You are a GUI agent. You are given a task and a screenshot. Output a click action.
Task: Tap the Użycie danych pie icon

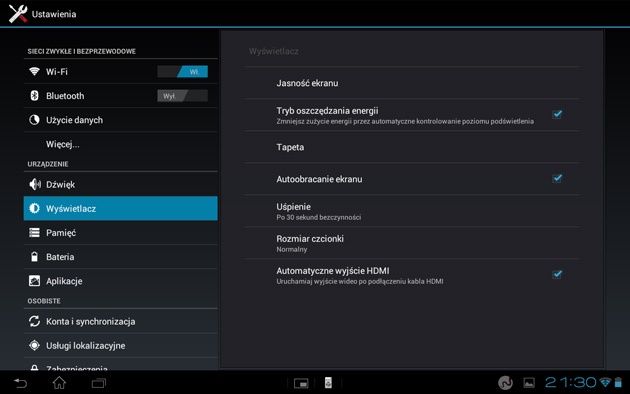(35, 120)
